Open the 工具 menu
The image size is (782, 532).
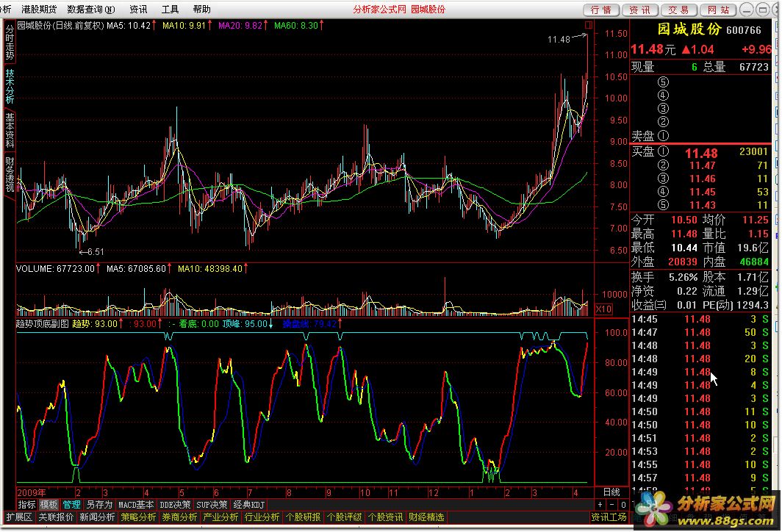click(x=170, y=10)
